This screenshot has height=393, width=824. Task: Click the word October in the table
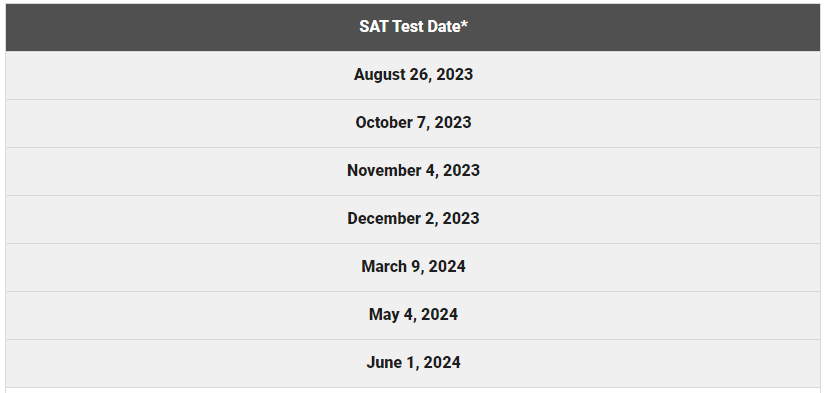[382, 122]
